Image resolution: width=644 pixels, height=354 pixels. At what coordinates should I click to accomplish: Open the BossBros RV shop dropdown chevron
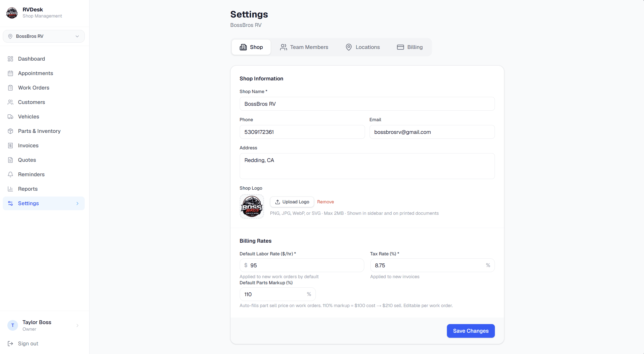pyautogui.click(x=77, y=36)
